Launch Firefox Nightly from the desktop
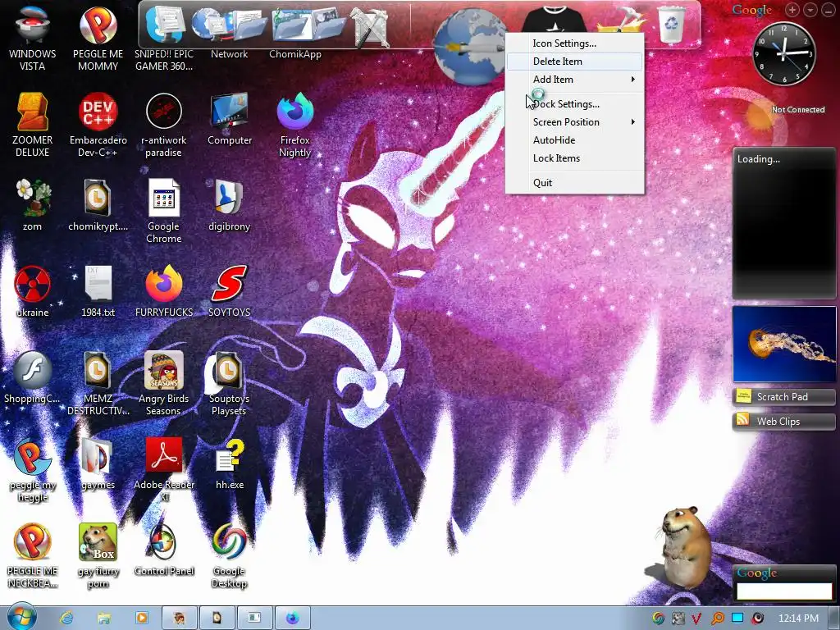The width and height of the screenshot is (840, 630). point(294,125)
